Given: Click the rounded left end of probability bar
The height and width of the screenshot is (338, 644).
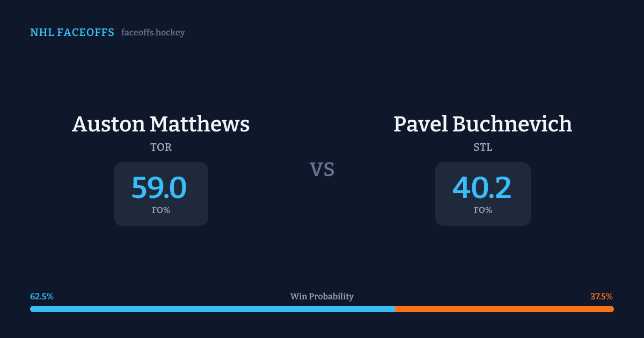Looking at the screenshot, I should pos(32,309).
